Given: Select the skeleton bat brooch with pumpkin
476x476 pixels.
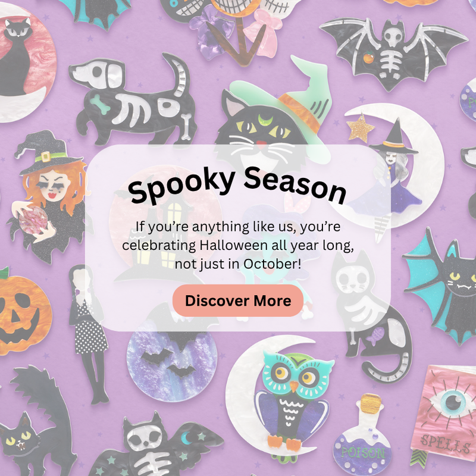Looking at the screenshot, I should point(393,54).
